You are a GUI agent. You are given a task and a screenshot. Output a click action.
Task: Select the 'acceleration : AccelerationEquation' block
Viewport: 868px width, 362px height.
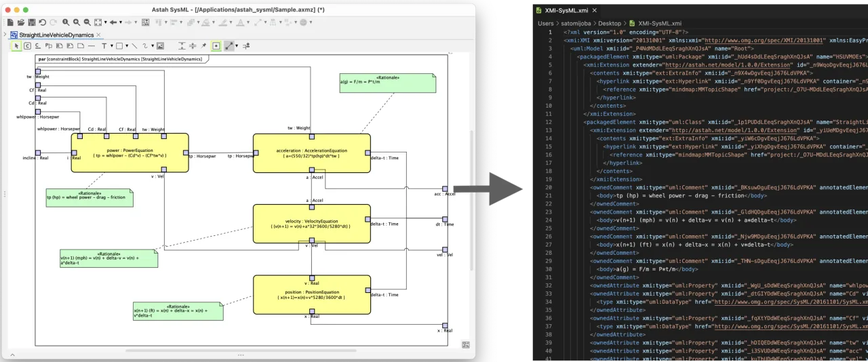312,153
